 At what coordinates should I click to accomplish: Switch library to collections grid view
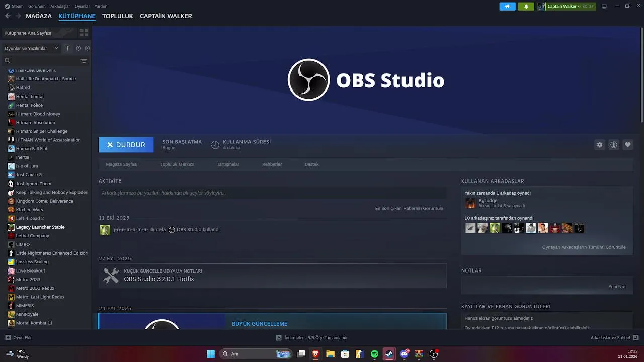(84, 33)
